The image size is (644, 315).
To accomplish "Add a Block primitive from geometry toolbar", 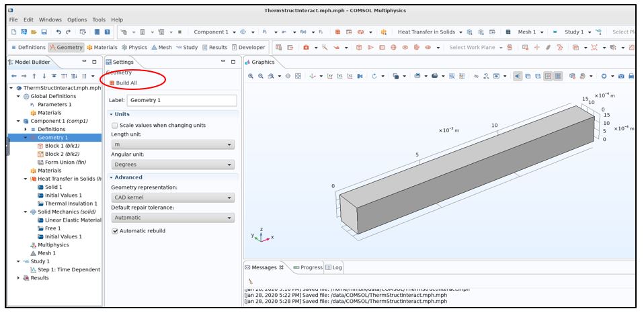I will click(x=359, y=48).
